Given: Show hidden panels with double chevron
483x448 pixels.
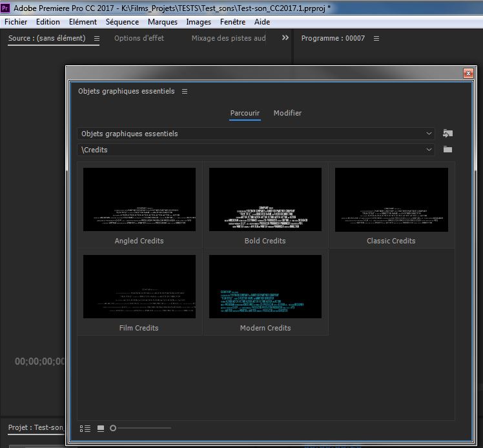Looking at the screenshot, I should pos(285,38).
